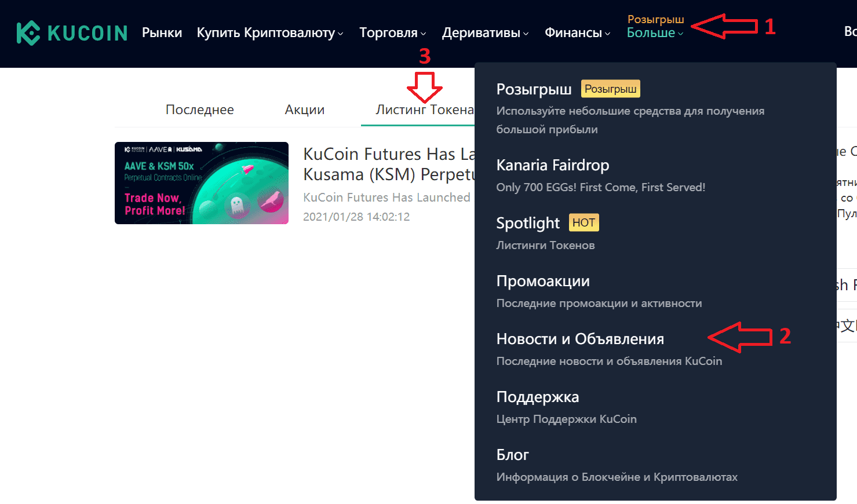
Task: Open Spotlight menu entry
Action: click(528, 223)
